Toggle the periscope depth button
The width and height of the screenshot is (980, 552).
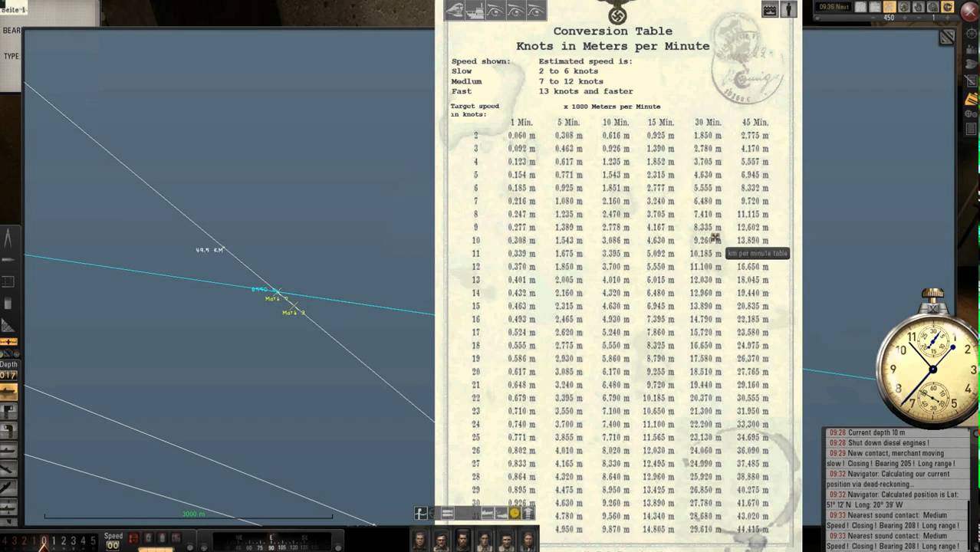point(8,412)
